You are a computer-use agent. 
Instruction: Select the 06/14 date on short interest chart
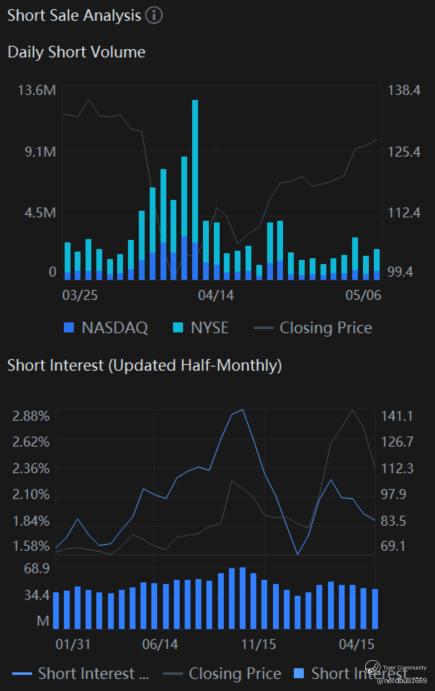tap(160, 644)
